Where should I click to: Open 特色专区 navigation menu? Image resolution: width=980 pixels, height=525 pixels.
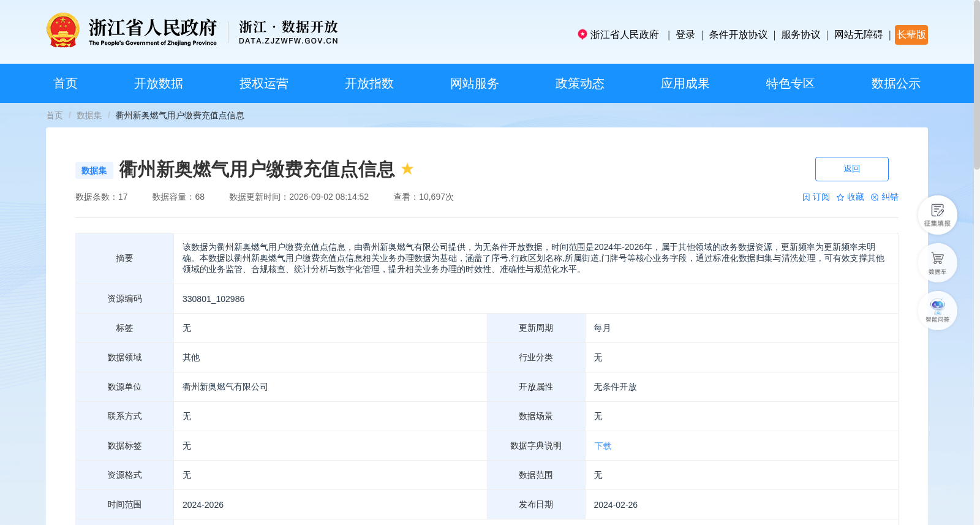(x=791, y=83)
